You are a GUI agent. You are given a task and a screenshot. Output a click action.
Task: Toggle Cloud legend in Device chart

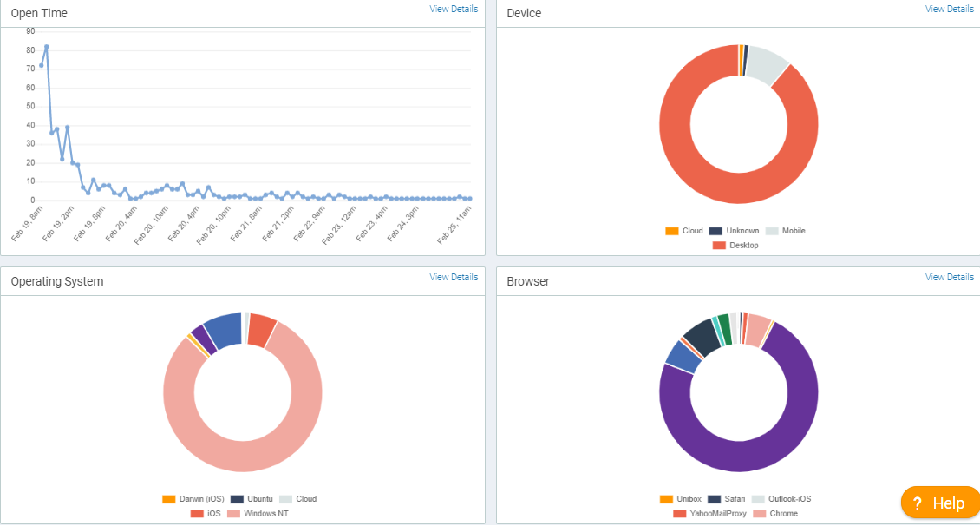point(684,231)
